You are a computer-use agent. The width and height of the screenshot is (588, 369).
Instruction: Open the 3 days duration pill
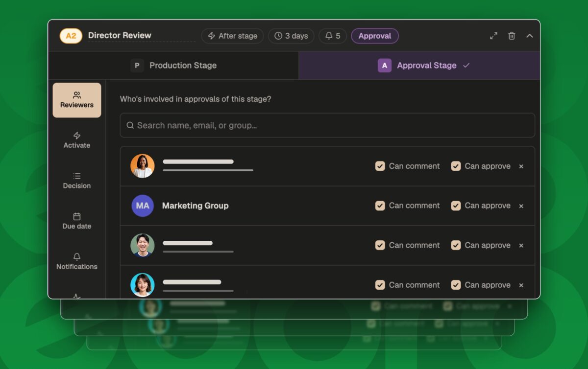point(292,36)
